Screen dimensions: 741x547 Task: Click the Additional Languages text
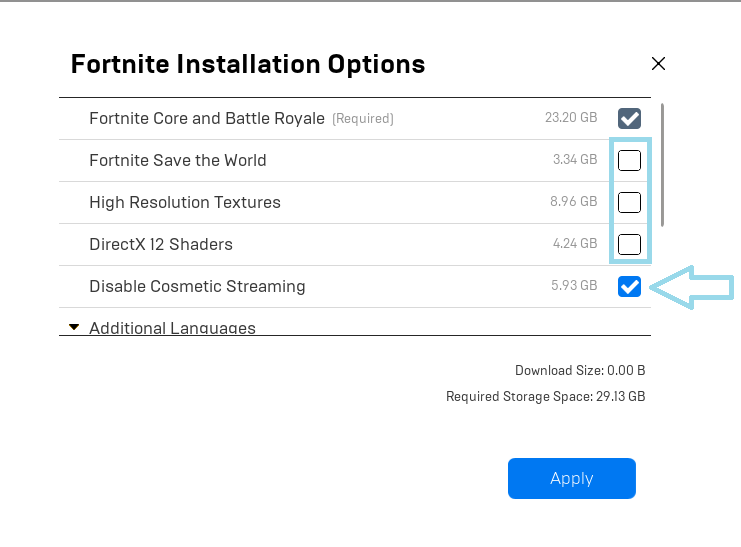[x=172, y=328]
